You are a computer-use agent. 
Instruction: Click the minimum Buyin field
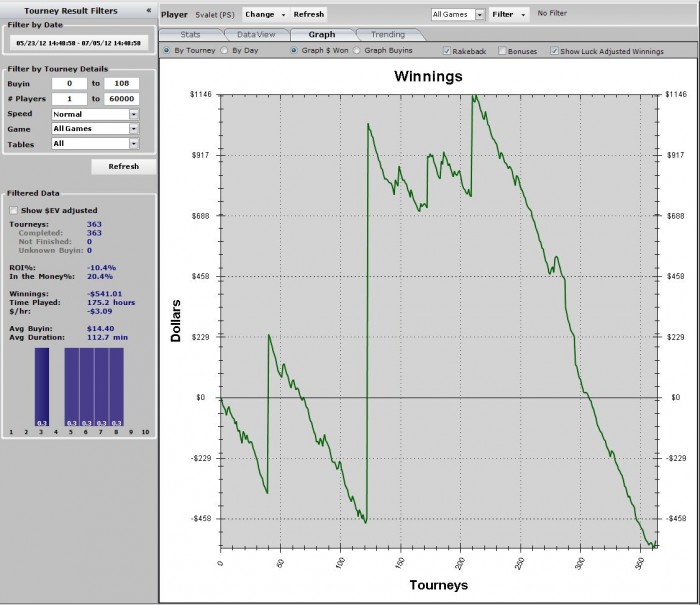click(x=69, y=83)
